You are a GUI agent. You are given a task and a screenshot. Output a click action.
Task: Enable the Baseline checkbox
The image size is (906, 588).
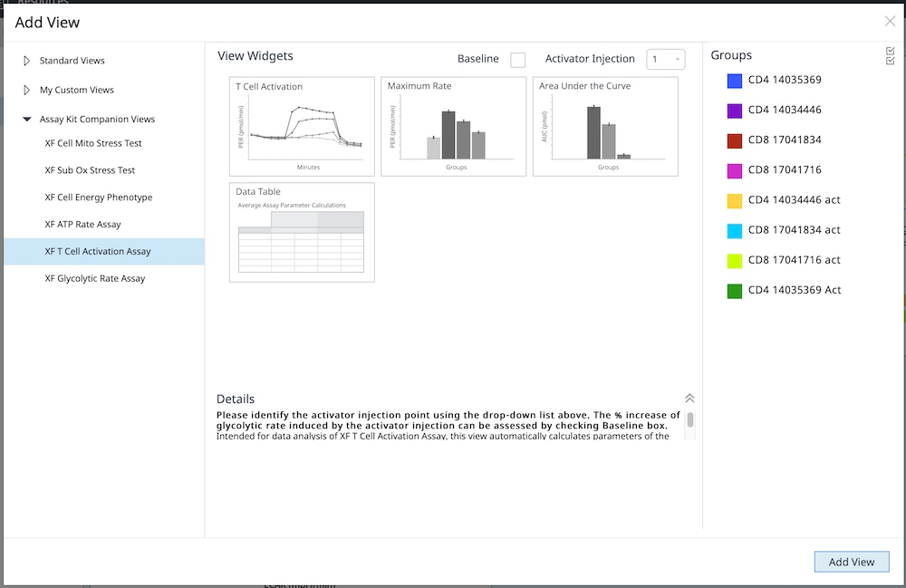click(x=517, y=60)
